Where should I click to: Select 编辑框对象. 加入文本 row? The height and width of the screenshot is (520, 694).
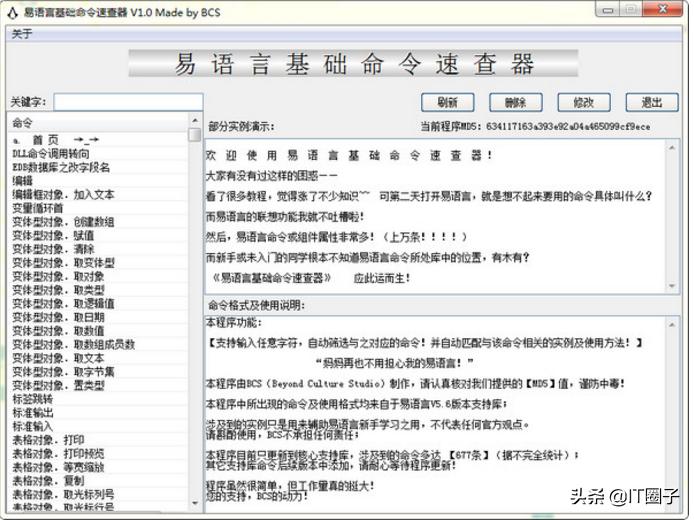[98, 194]
